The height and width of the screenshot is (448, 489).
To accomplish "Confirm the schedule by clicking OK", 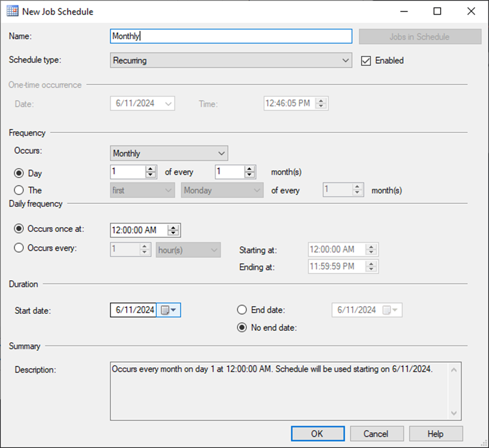I will [x=318, y=434].
